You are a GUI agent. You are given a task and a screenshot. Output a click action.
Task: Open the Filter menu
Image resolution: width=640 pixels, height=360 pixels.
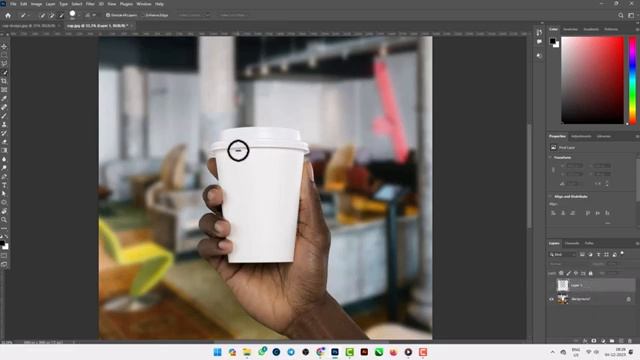[90, 4]
